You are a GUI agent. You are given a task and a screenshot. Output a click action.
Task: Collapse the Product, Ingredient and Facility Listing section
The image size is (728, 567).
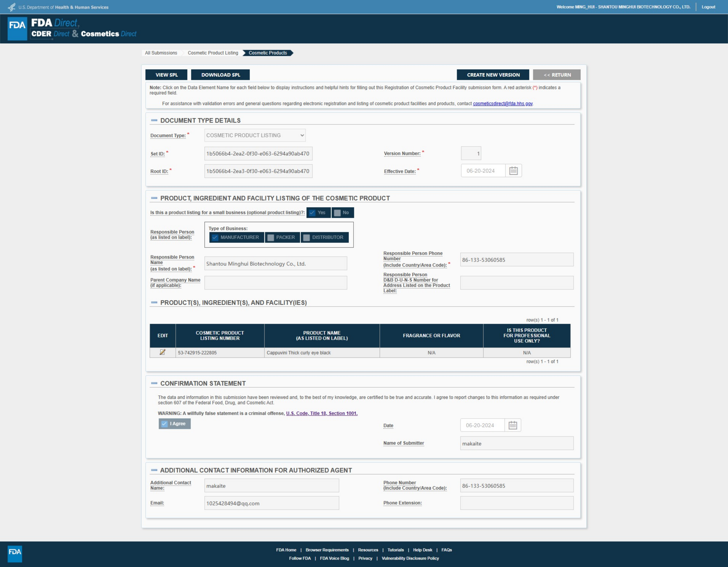(x=154, y=198)
